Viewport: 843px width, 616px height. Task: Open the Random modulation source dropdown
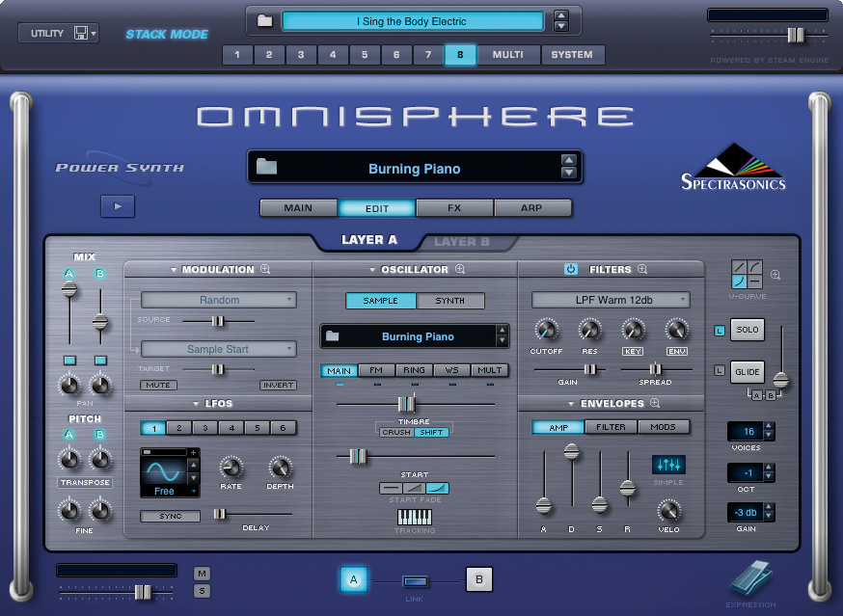[x=219, y=300]
